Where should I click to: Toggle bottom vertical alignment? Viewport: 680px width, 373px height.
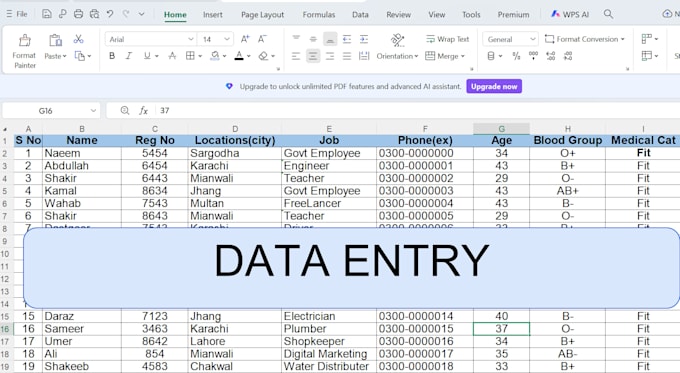330,39
